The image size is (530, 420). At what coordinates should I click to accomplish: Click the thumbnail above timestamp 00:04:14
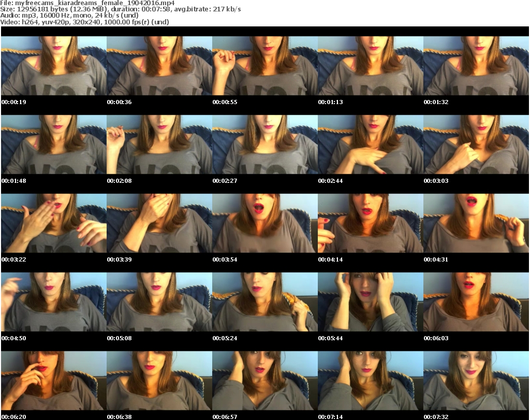pyautogui.click(x=371, y=223)
